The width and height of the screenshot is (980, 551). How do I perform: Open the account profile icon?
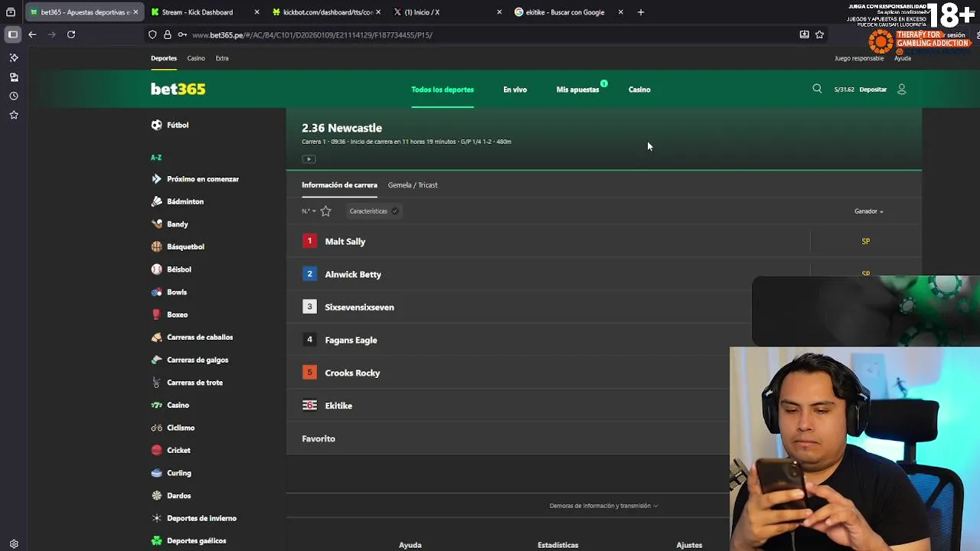[901, 89]
